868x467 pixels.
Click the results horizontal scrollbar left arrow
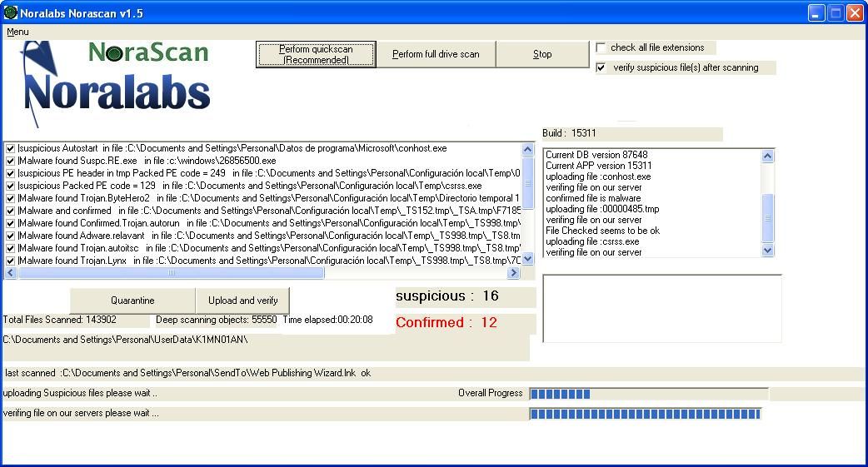pos(11,273)
